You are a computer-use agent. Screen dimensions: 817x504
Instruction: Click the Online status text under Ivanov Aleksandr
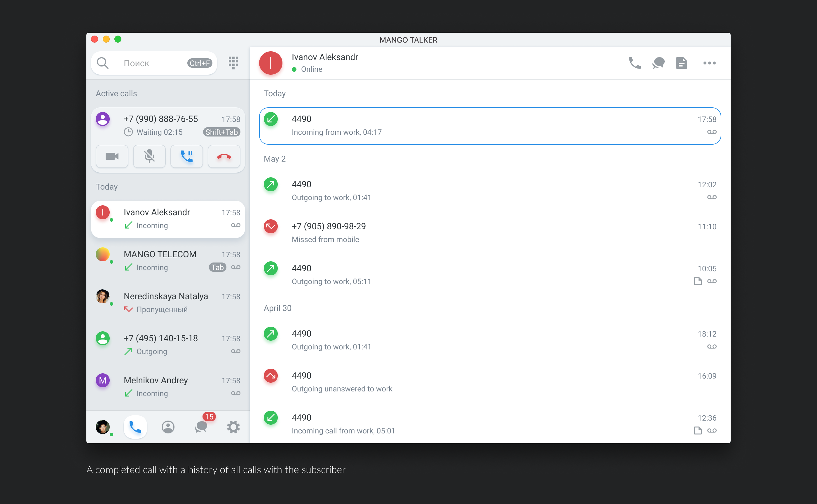(311, 69)
